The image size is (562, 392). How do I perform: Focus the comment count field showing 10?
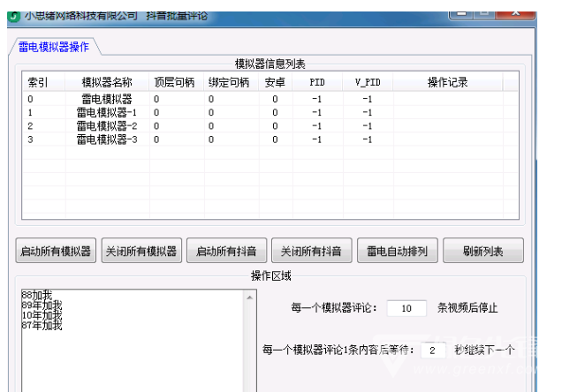(x=406, y=309)
